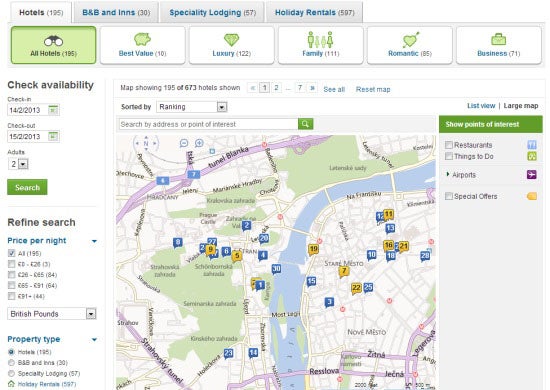Enable the Things to Do checkbox
The image size is (550, 390).
tap(449, 156)
